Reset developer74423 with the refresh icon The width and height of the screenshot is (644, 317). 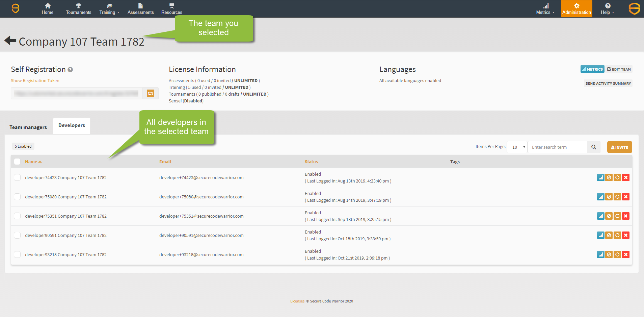[617, 177]
